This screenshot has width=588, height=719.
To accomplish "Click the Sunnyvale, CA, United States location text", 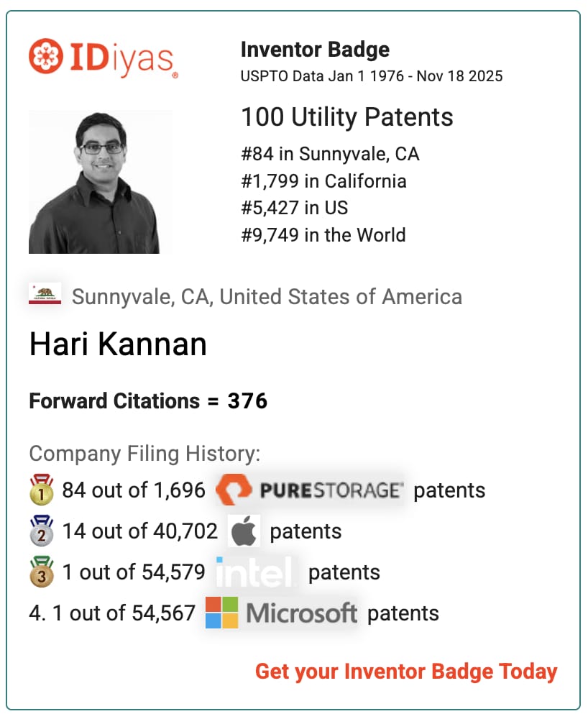I will [267, 296].
